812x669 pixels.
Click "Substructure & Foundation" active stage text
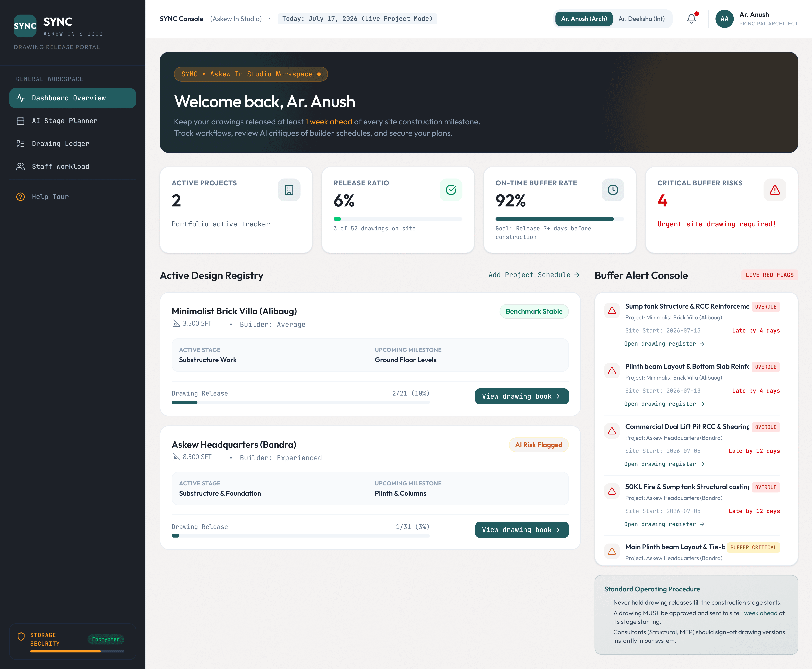pyautogui.click(x=220, y=493)
